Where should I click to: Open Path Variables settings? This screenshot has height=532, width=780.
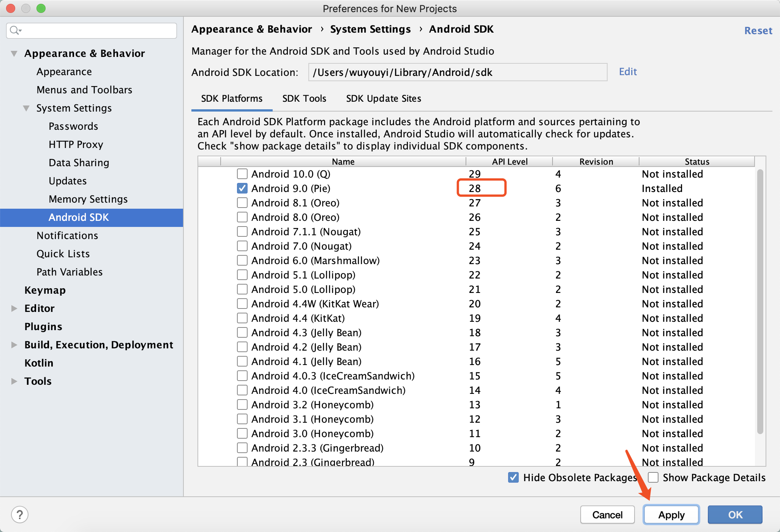69,272
